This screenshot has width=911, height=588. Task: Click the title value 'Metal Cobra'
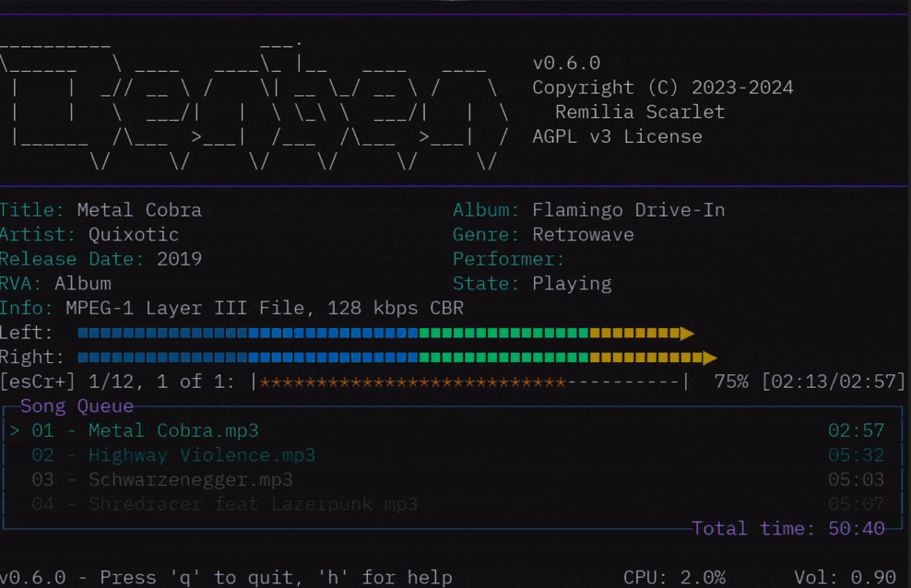[139, 210]
